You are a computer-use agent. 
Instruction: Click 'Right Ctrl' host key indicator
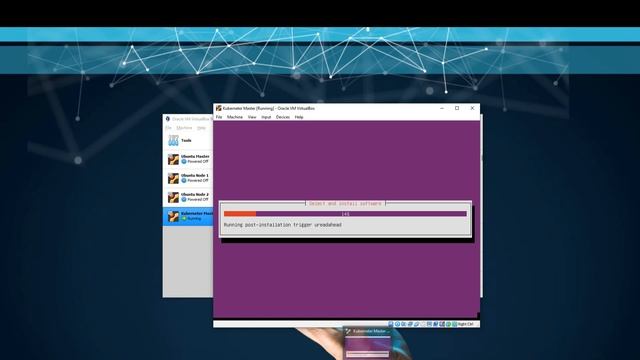click(x=465, y=324)
